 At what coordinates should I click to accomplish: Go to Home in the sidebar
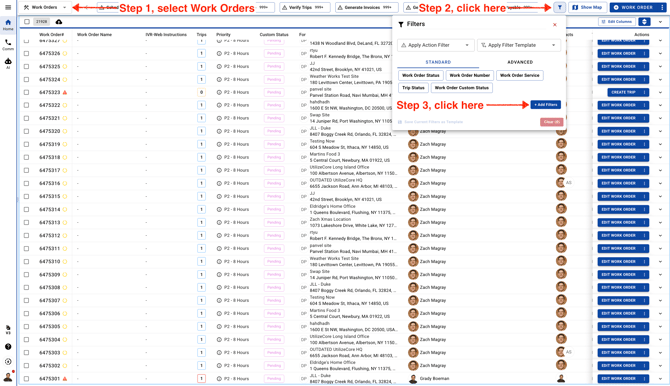(8, 24)
